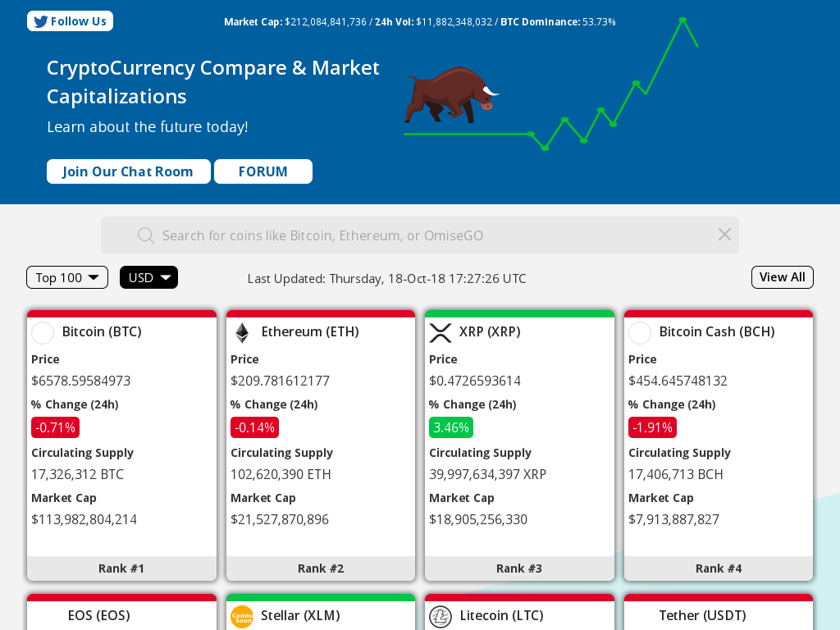Click the Twitter bird icon
Viewport: 840px width, 630px height.
[42, 21]
